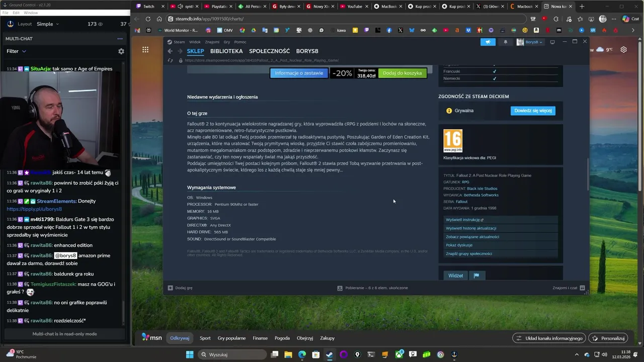Click Dodaj grę at Steam bottom bar
Screen dimensions: 644x362
point(180,288)
